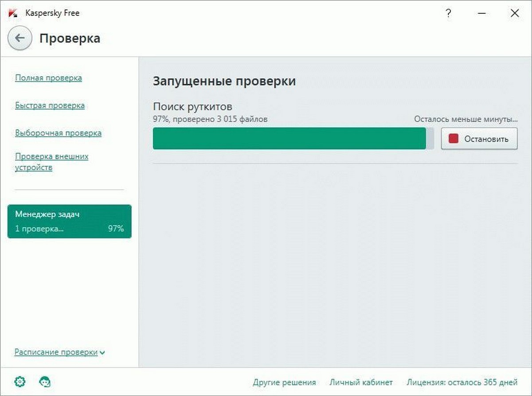
Task: Click the Запущенные проверки heading
Action: click(224, 82)
